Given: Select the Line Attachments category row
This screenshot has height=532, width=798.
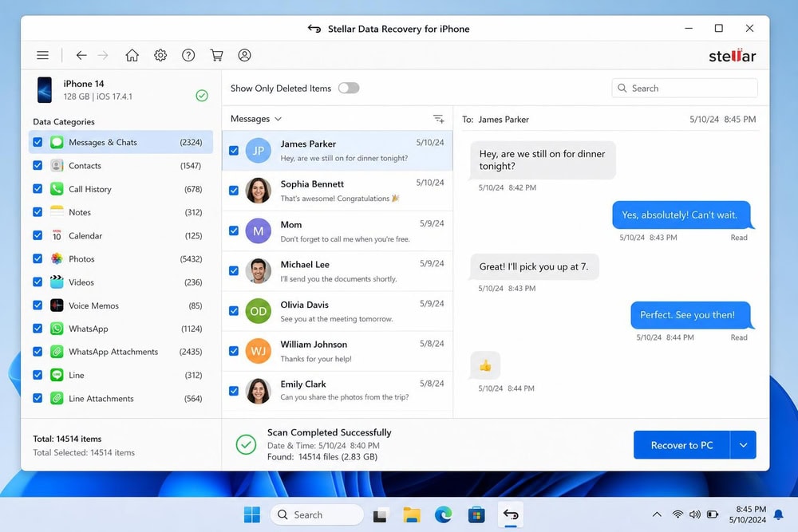Looking at the screenshot, I should click(x=120, y=398).
